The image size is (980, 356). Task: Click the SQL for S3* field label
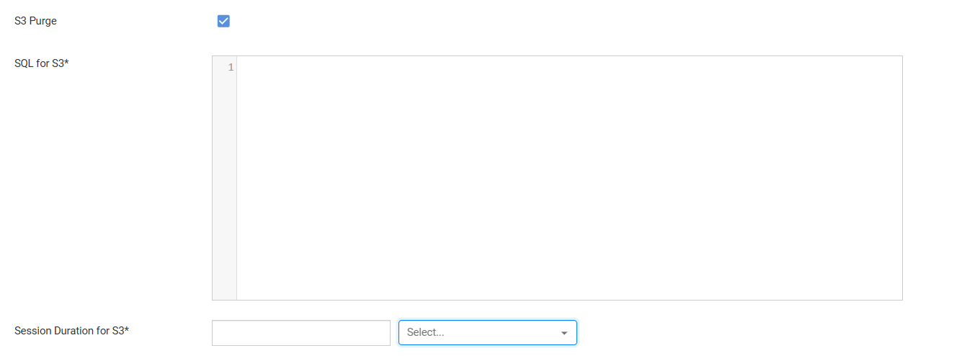41,63
